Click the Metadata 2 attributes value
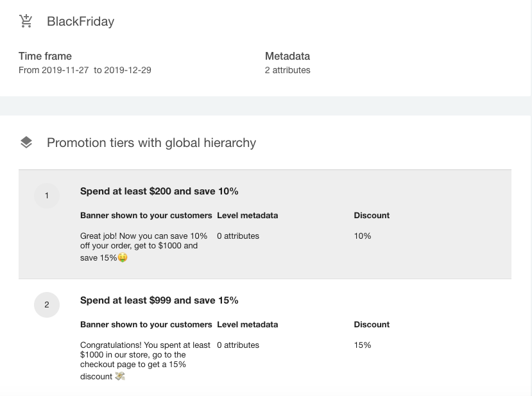 [x=287, y=70]
